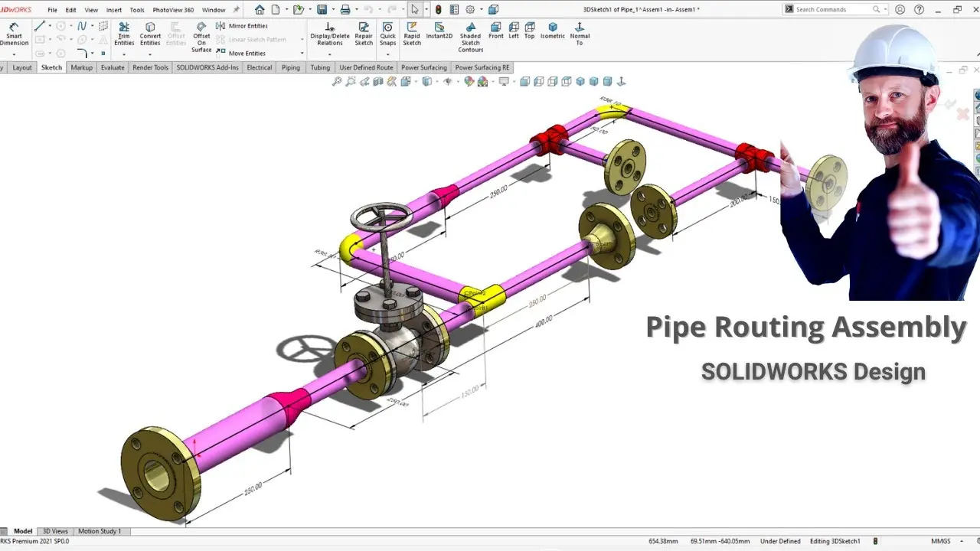Switch to Isometric view
The height and width of the screenshot is (551, 980).
pyautogui.click(x=553, y=31)
